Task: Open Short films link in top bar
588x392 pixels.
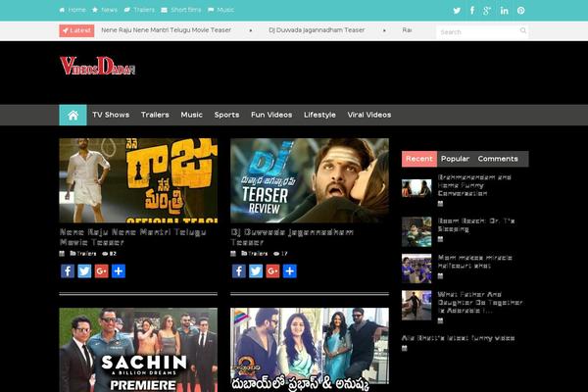Action: [x=181, y=10]
